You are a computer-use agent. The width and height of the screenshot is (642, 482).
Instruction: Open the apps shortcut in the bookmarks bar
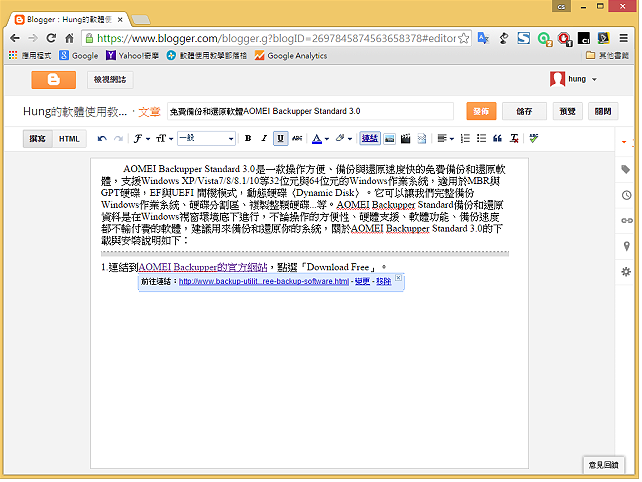30,55
